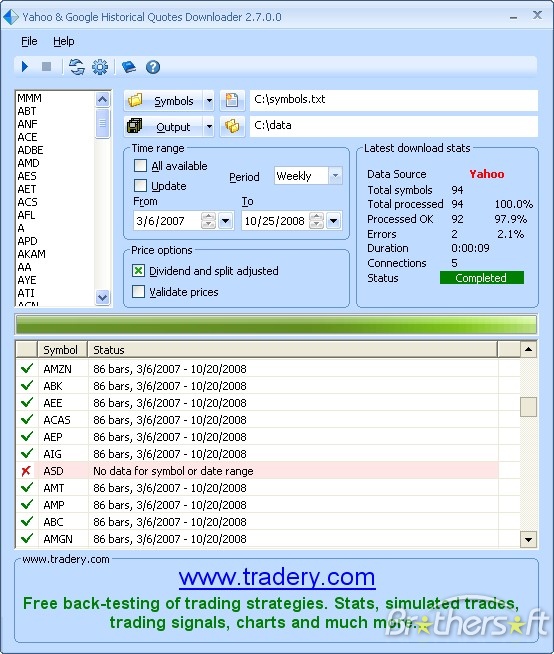Click the gray stop square toolbar icon
Screen dimensions: 554x654
coord(46,67)
